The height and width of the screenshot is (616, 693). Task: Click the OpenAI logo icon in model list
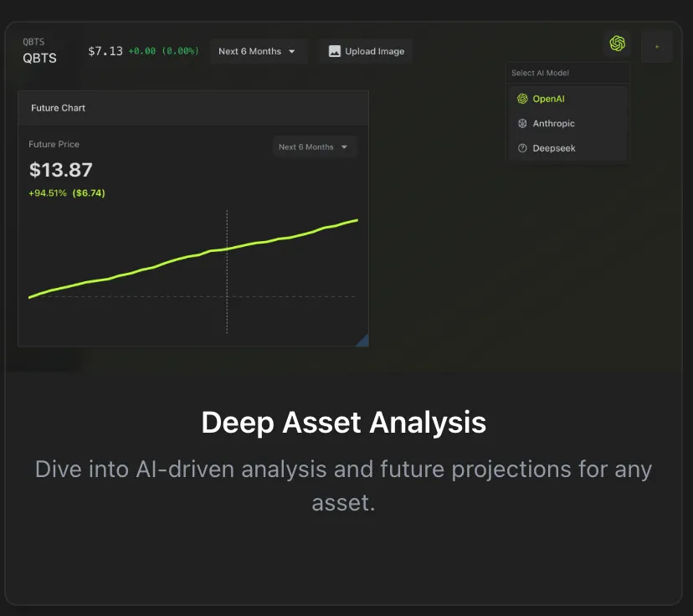click(522, 99)
